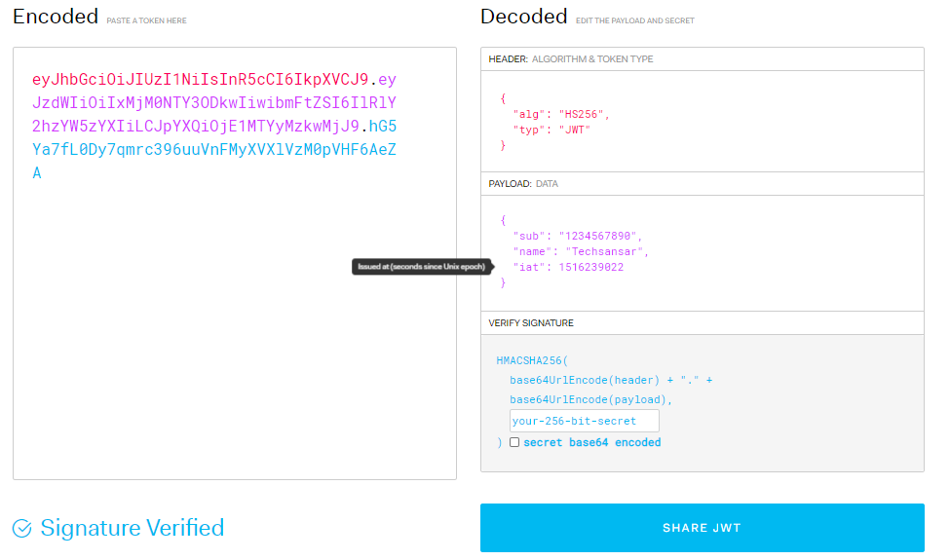Viewport: 950px width, 560px height.
Task: Click the "alg": "HS256" line
Action: tap(561, 114)
